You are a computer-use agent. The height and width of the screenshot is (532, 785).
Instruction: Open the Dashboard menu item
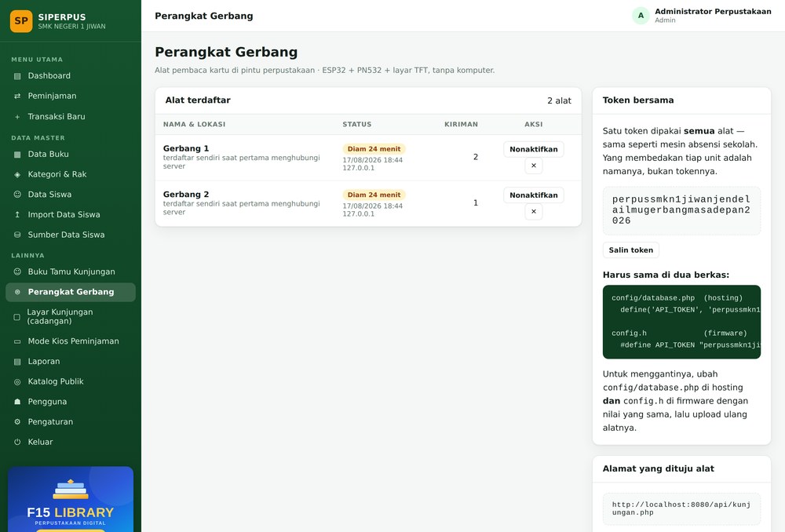coord(71,76)
